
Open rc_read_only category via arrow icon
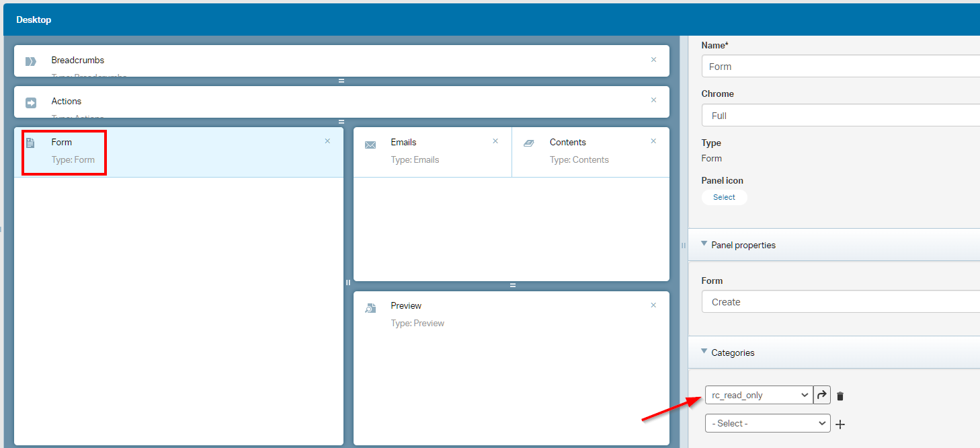point(822,396)
